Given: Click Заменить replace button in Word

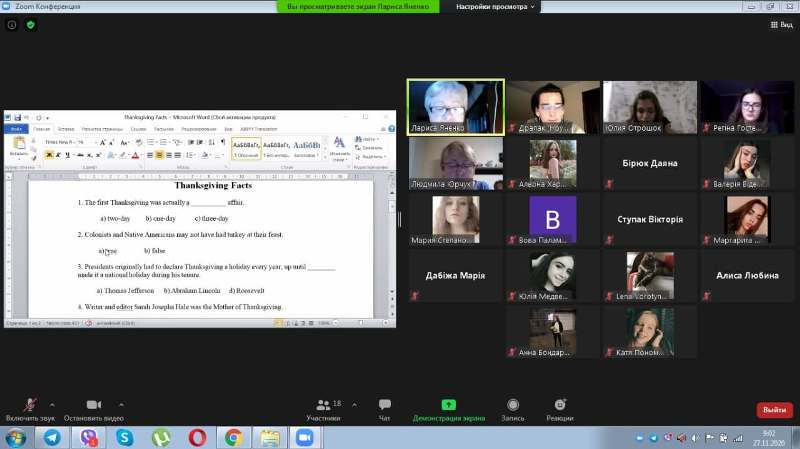Looking at the screenshot, I should click(x=369, y=147).
